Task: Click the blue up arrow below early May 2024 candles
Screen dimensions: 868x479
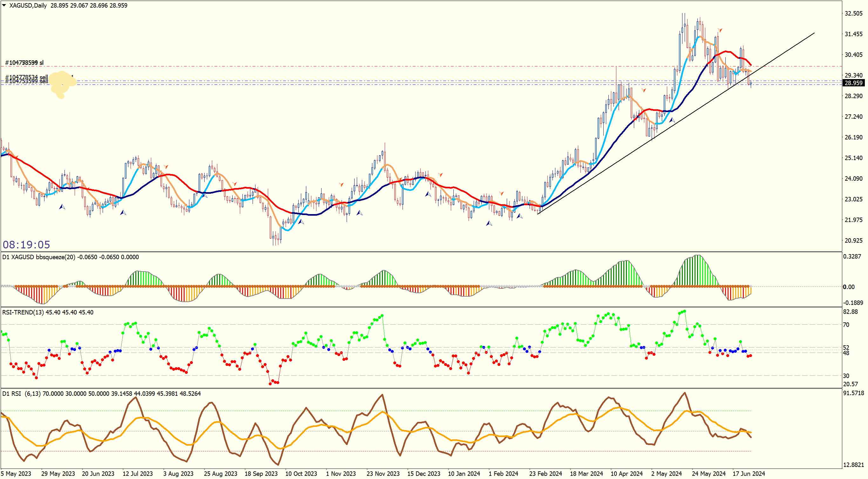Action: (x=672, y=120)
